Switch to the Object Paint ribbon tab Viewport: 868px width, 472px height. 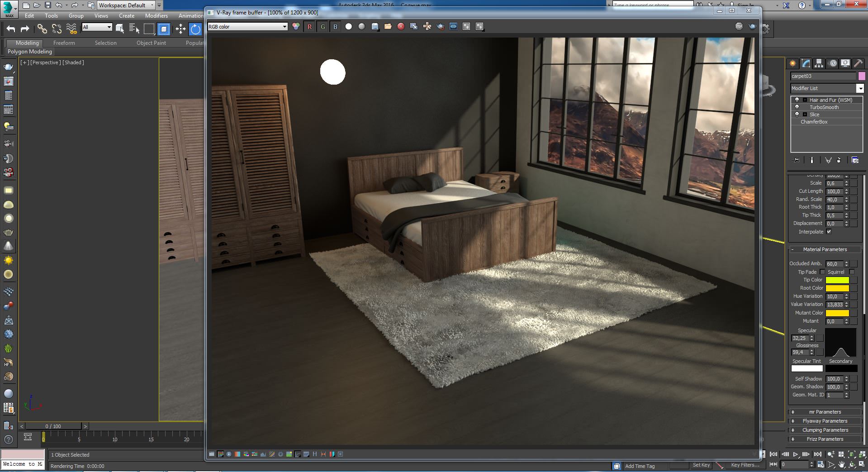coord(151,43)
